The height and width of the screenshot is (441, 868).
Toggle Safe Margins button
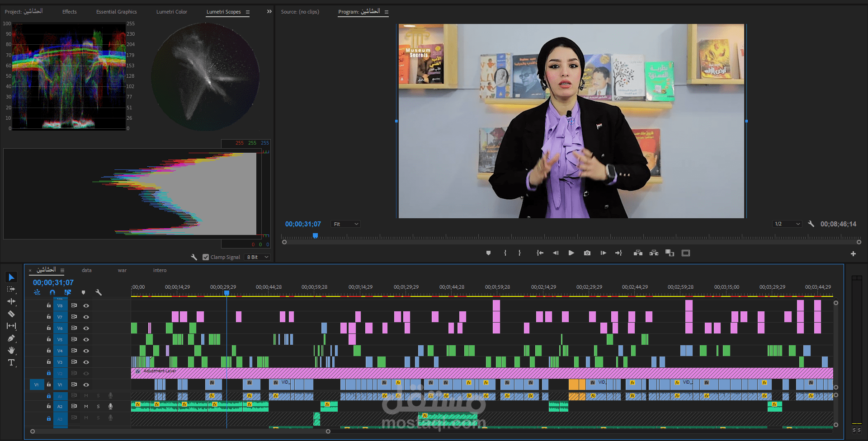coord(686,253)
